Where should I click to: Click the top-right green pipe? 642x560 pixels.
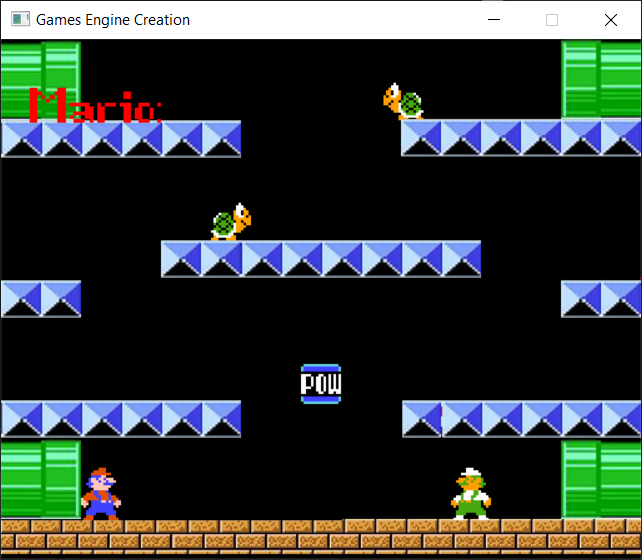[601, 79]
